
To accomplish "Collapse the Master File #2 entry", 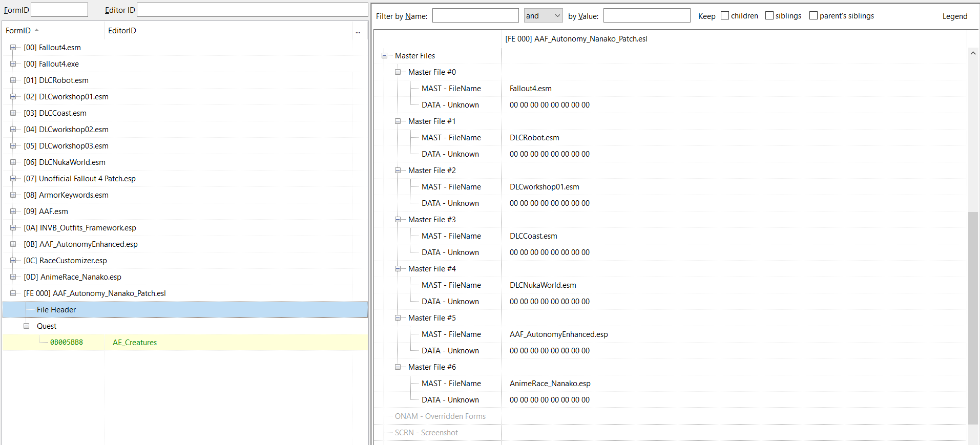I will click(398, 171).
